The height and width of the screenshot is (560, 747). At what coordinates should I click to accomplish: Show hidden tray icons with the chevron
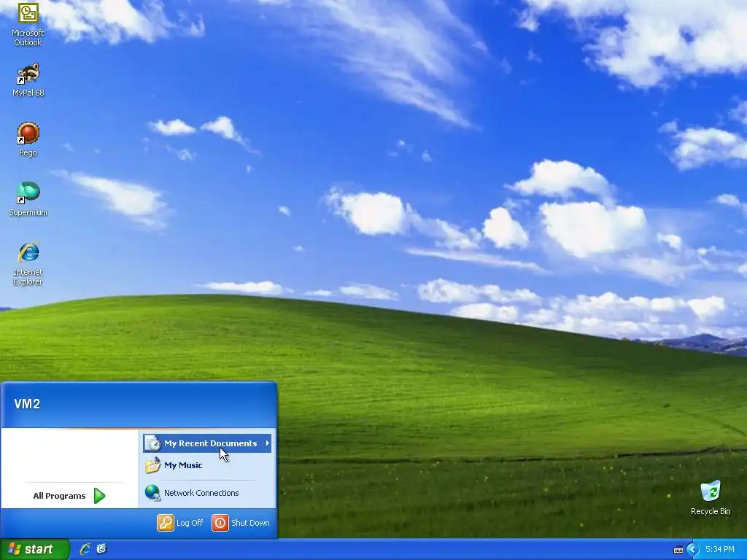tap(693, 550)
